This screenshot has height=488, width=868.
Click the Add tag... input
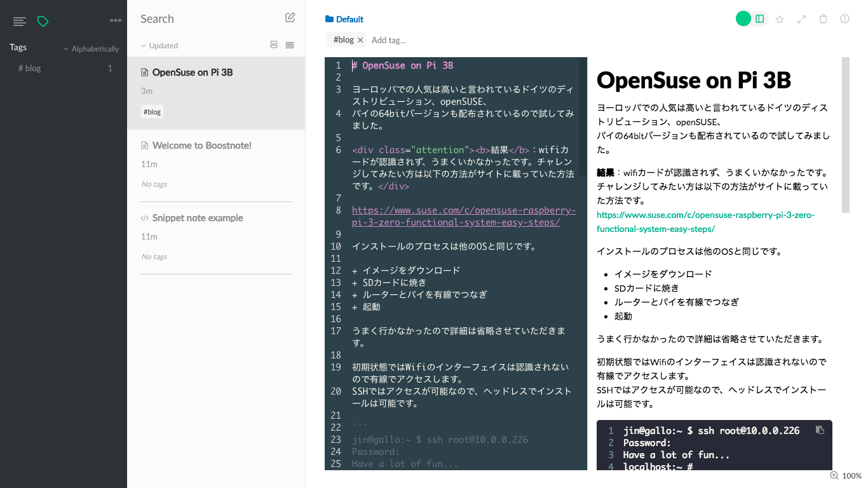pos(389,40)
